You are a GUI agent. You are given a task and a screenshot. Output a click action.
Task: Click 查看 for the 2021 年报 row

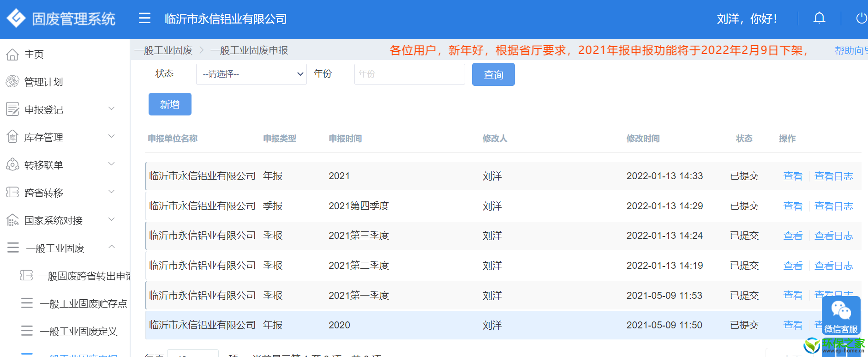coord(793,176)
